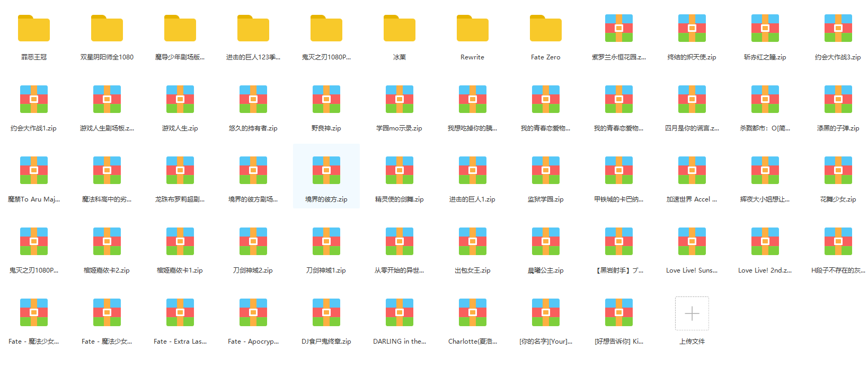Open the 双星阴阳师全1080 folder icon
Screen dimensions: 868x376
pos(107,28)
